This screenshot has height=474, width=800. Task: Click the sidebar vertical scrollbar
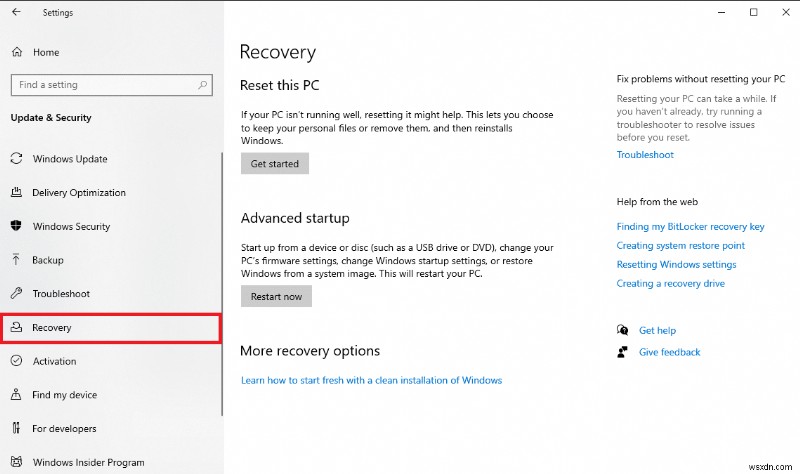point(222,284)
